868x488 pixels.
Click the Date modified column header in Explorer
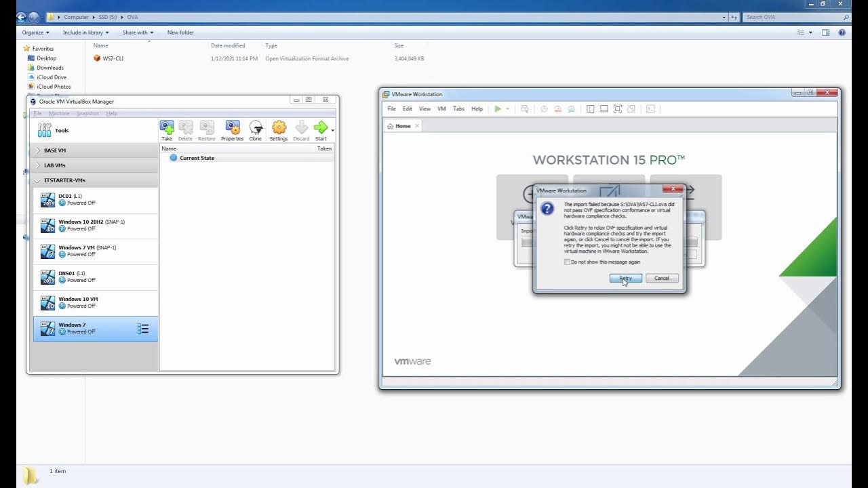click(x=228, y=45)
